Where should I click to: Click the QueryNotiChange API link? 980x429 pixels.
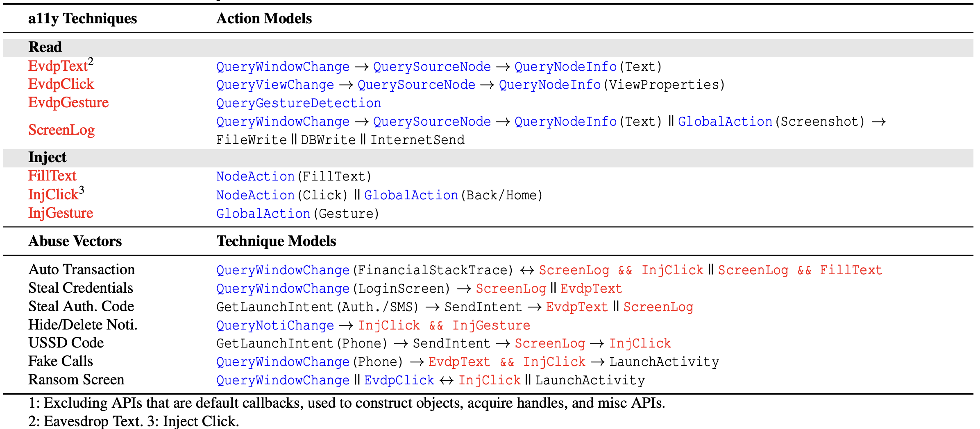click(275, 325)
